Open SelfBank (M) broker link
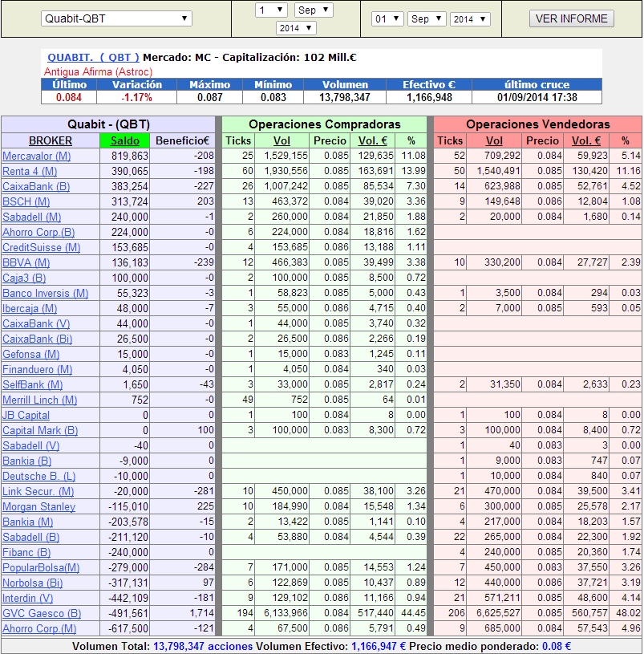The image size is (644, 654). pos(33,384)
